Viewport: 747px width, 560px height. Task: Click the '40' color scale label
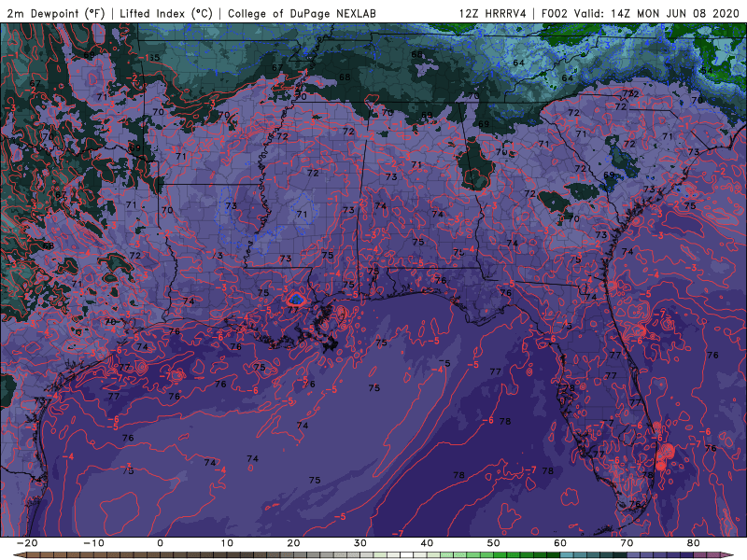pos(427,543)
